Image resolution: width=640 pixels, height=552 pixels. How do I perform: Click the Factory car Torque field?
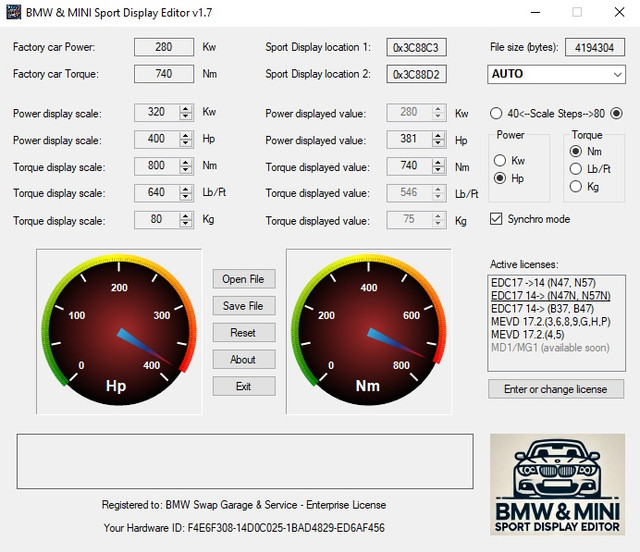[164, 74]
